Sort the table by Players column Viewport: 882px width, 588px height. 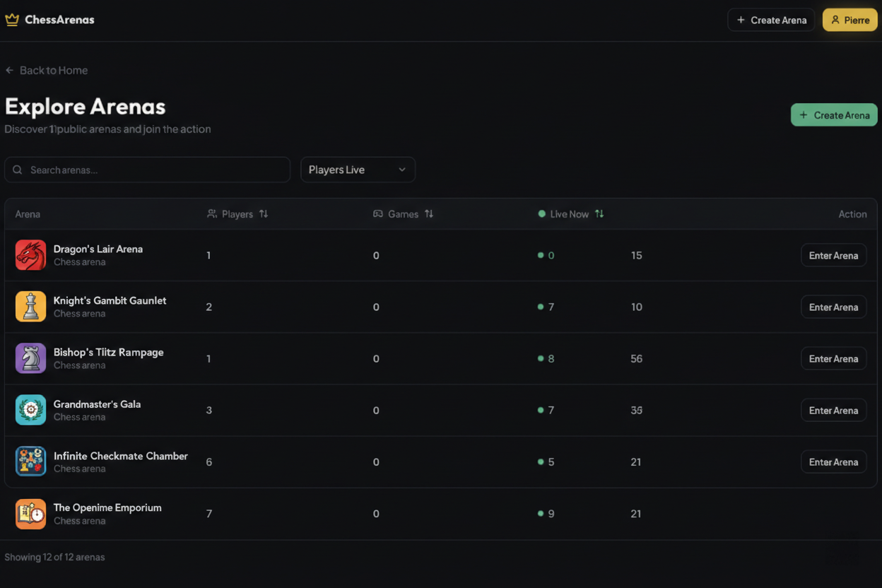[264, 213]
